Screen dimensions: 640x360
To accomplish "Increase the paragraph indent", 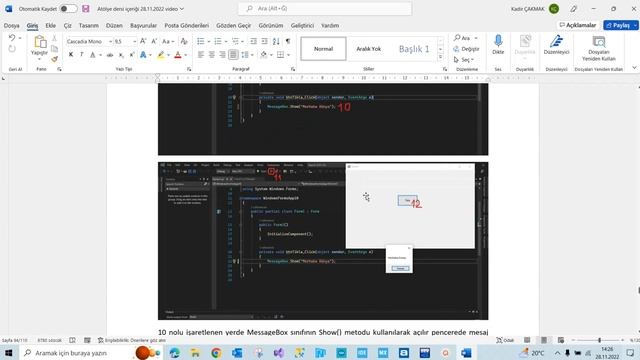I will pos(264,41).
